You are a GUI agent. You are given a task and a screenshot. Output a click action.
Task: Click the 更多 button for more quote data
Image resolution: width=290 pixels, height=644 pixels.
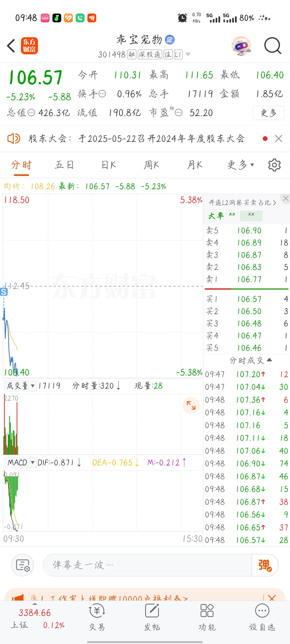[x=268, y=113]
